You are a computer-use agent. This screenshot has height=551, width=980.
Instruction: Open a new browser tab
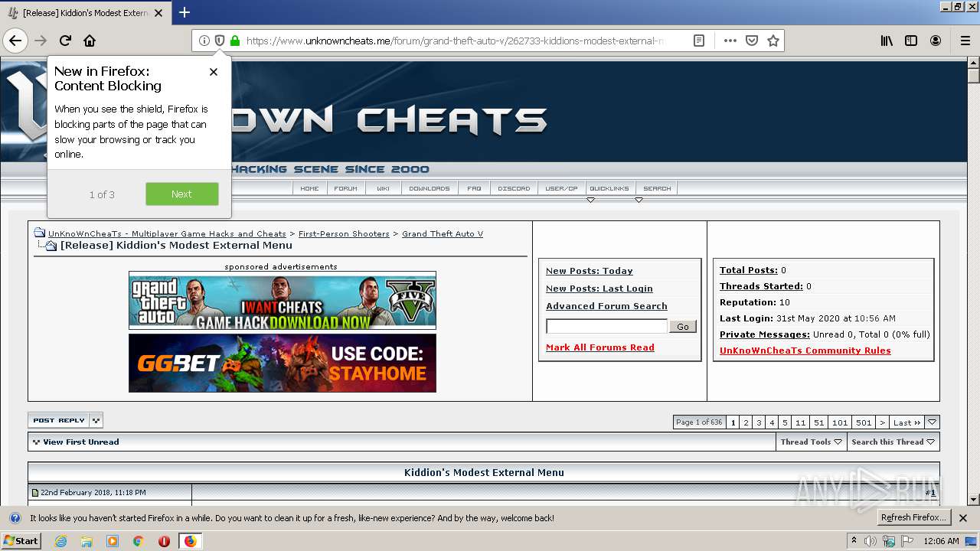pyautogui.click(x=185, y=12)
